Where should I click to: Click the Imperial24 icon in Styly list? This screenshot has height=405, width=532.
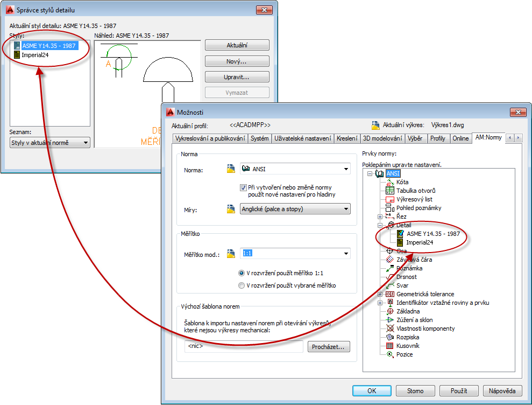coord(17,55)
